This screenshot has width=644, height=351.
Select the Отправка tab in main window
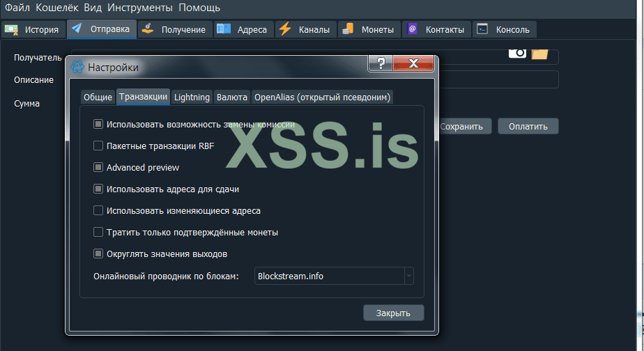click(x=102, y=29)
